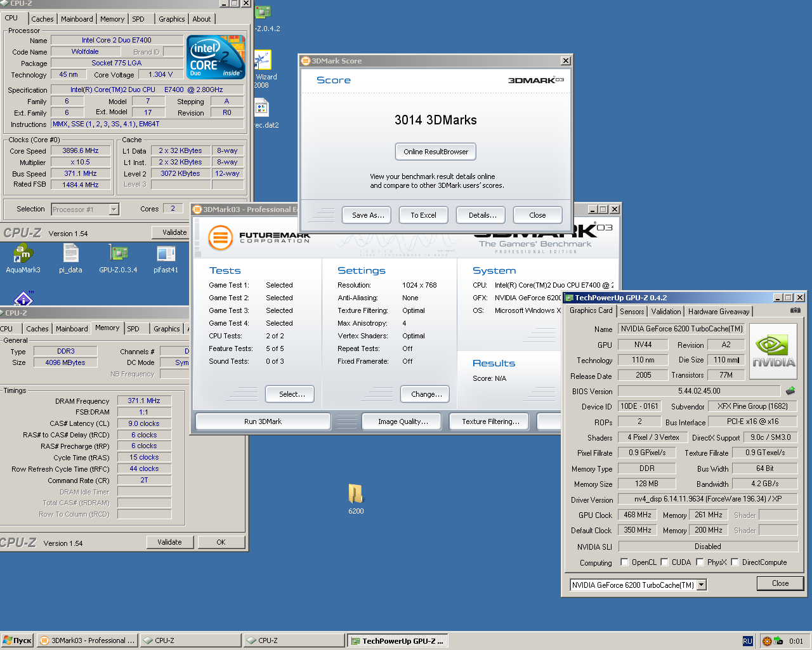Open the Processor #1 selection dropdown
812x650 pixels.
(x=114, y=209)
